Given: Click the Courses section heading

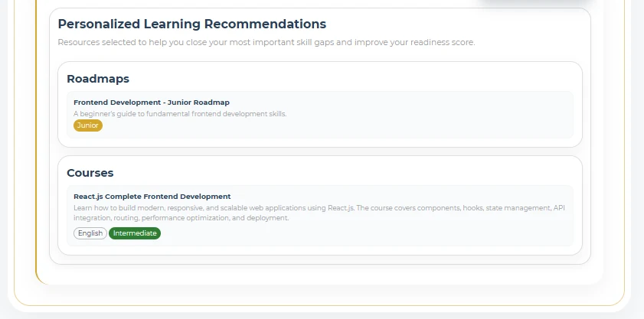Looking at the screenshot, I should (90, 173).
